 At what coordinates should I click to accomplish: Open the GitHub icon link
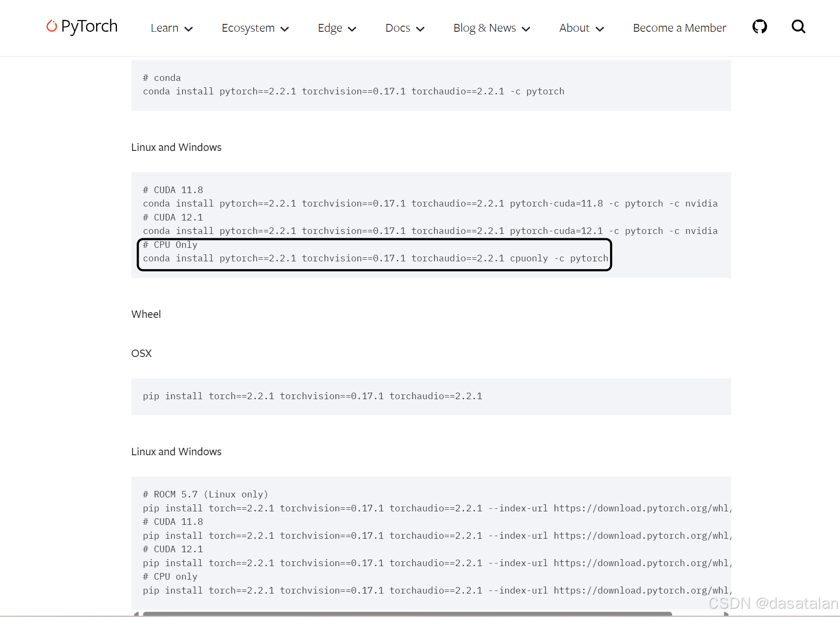coord(759,27)
